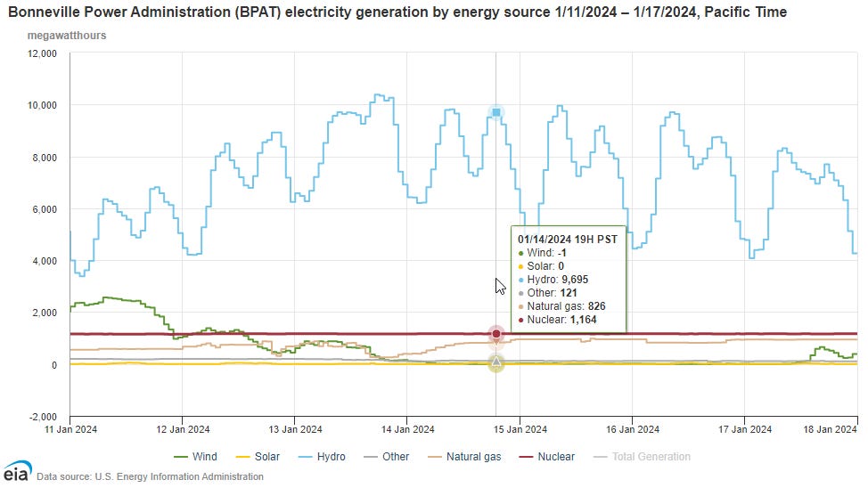Viewport: 868px width, 488px height.
Task: Show the Total Generation series
Action: (x=643, y=457)
